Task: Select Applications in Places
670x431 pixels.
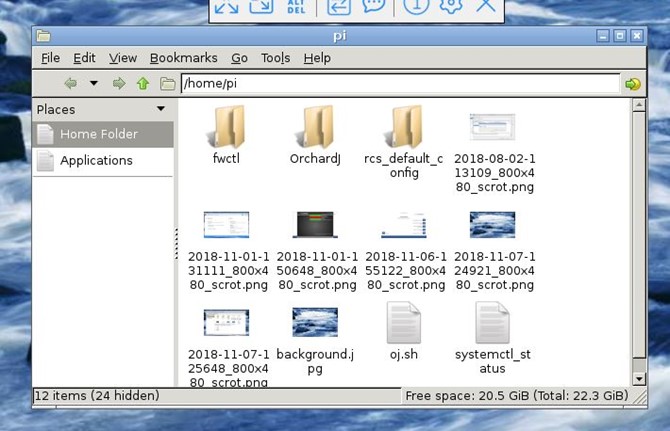Action: point(103,161)
